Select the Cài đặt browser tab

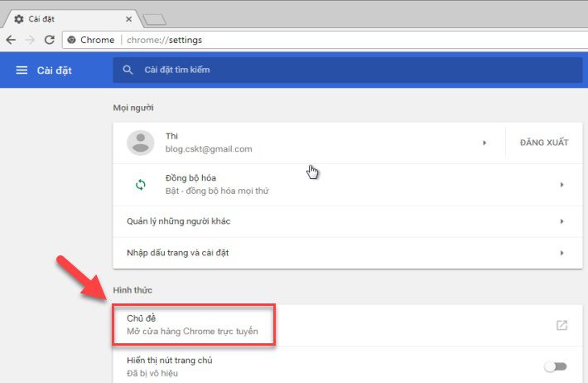(x=71, y=19)
